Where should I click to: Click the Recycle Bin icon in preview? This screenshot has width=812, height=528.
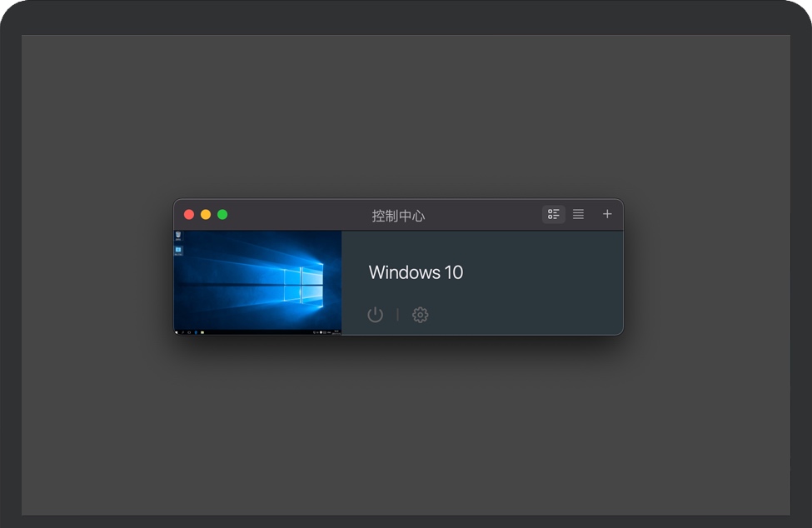click(178, 236)
